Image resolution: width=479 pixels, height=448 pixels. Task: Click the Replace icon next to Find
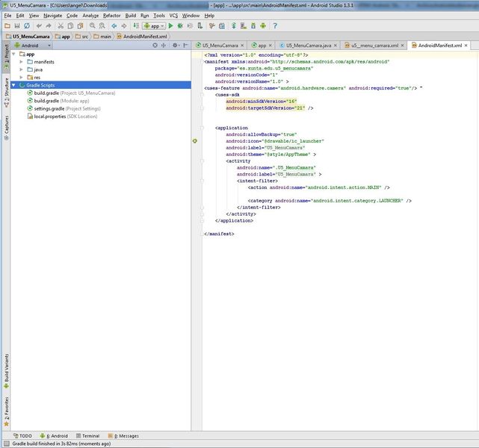click(102, 26)
